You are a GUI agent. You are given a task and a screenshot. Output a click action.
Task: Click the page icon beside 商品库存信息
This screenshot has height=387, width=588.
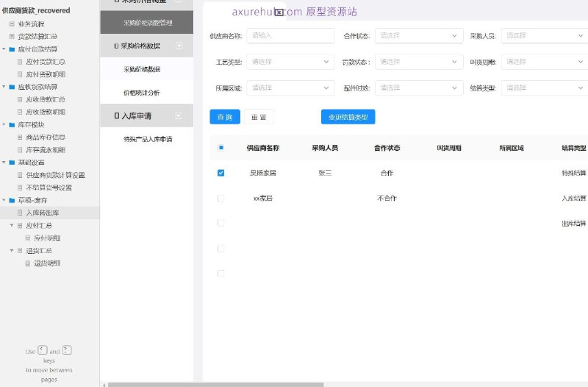coord(20,138)
